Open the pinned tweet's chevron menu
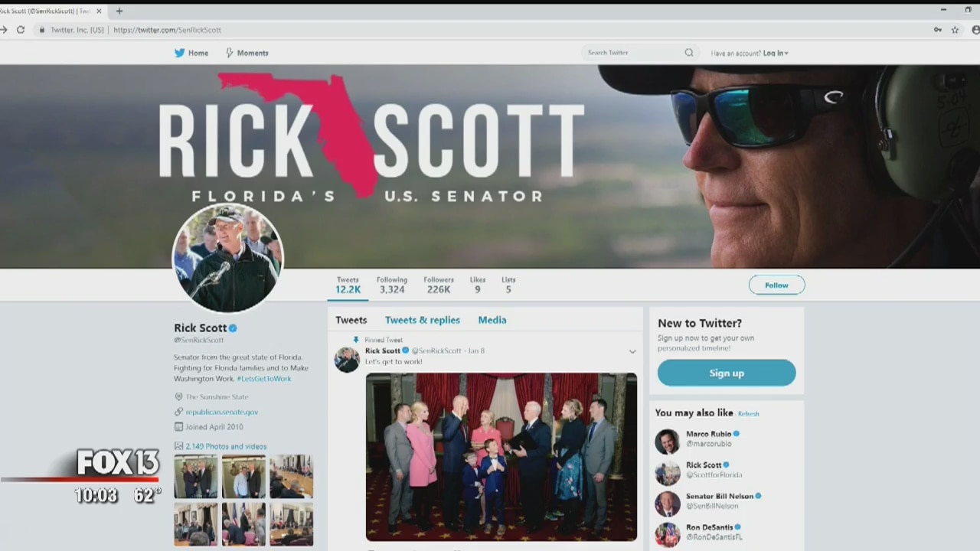 point(632,351)
